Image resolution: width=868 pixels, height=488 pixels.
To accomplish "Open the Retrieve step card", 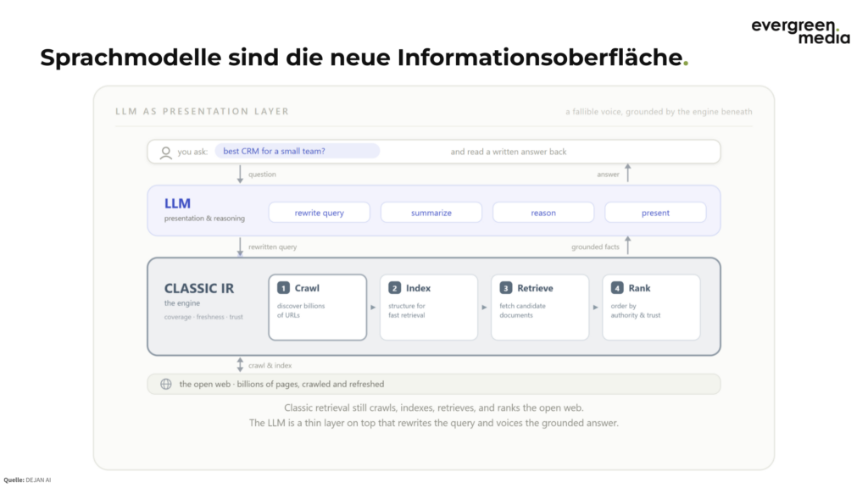I will click(x=540, y=307).
